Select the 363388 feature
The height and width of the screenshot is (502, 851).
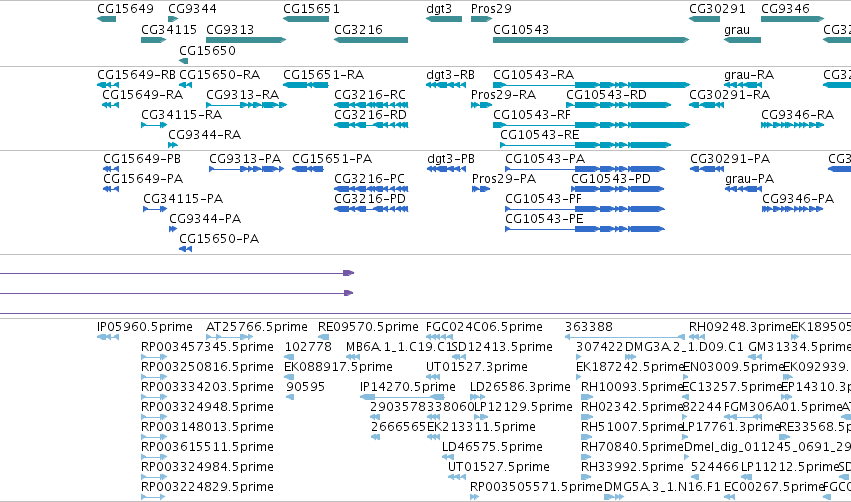click(625, 337)
